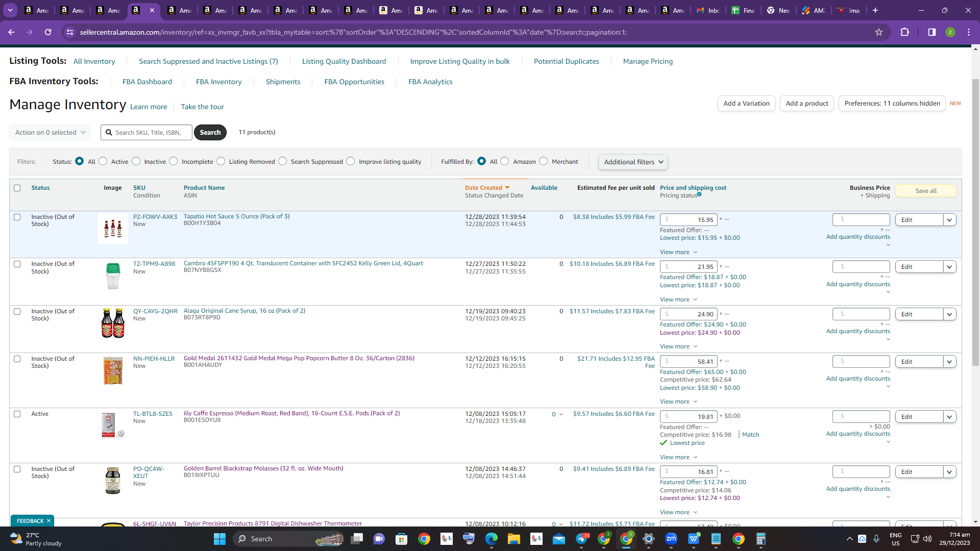Switch to the Gmail Inbox tab
Image resolution: width=980 pixels, height=551 pixels.
(709, 10)
